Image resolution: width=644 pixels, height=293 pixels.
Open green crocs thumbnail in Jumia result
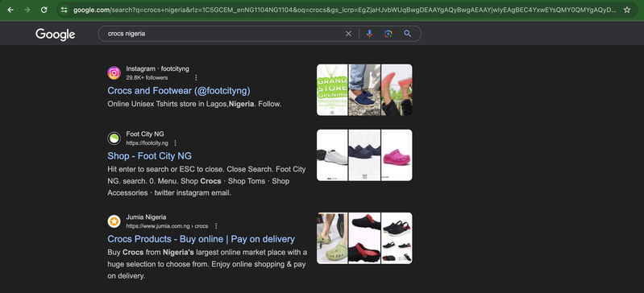click(332, 238)
